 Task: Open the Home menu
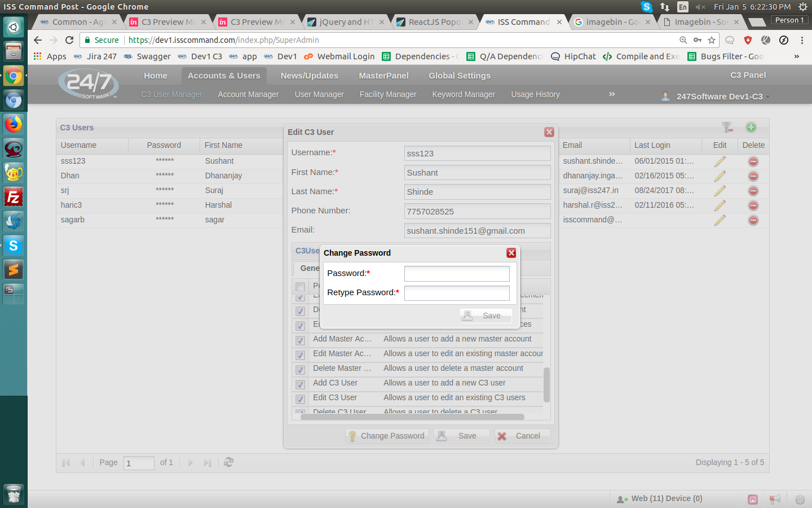[156, 76]
